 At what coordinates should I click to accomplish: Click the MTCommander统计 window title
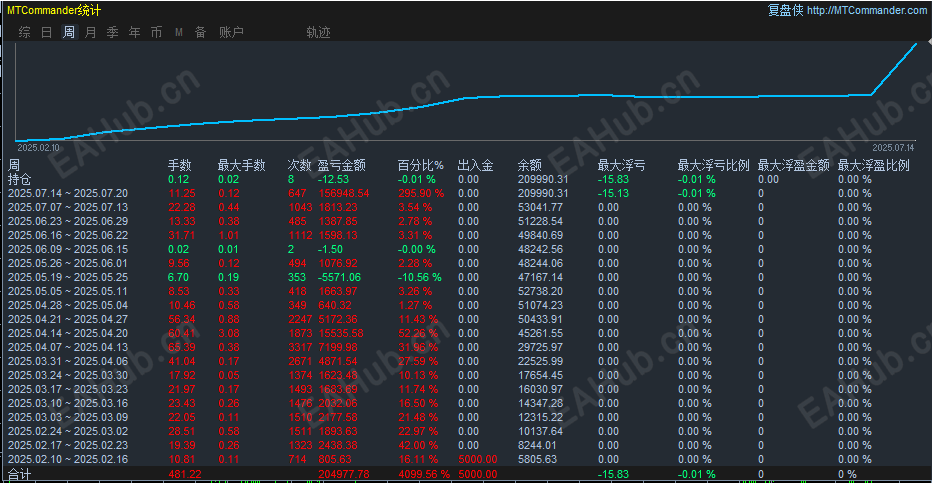click(53, 10)
